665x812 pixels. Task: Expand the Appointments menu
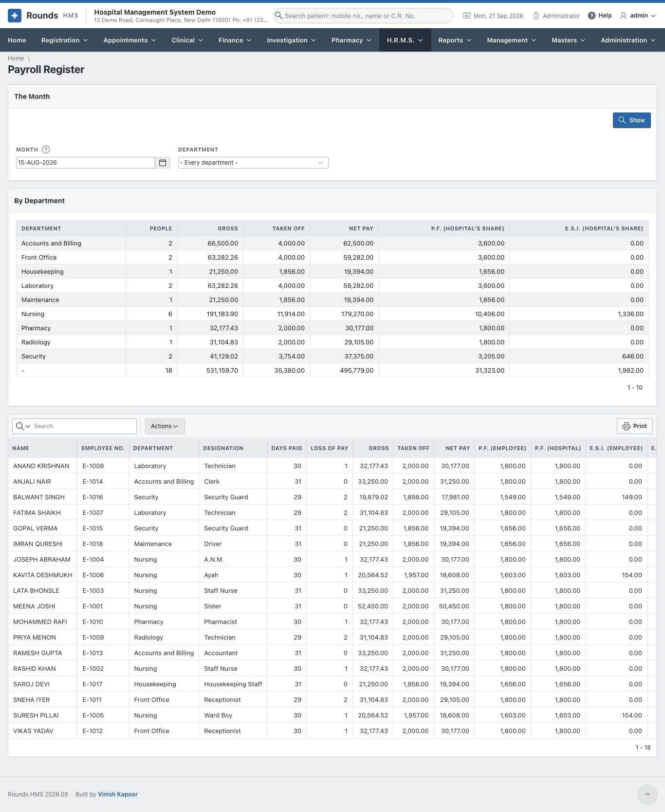pyautogui.click(x=129, y=40)
